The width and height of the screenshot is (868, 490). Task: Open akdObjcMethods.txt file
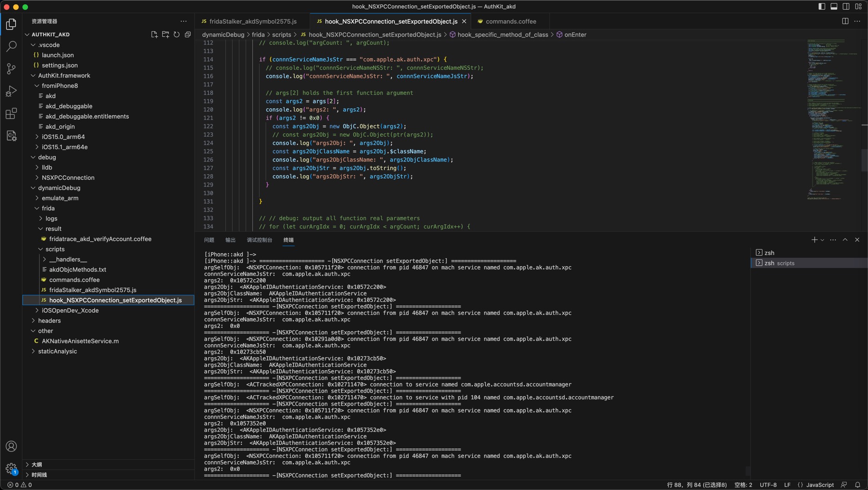coord(108,269)
